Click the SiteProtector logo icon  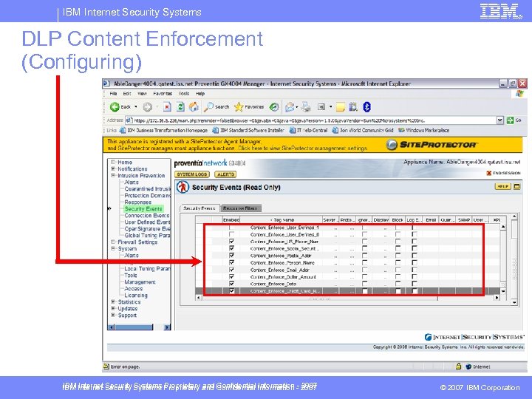click(x=392, y=145)
